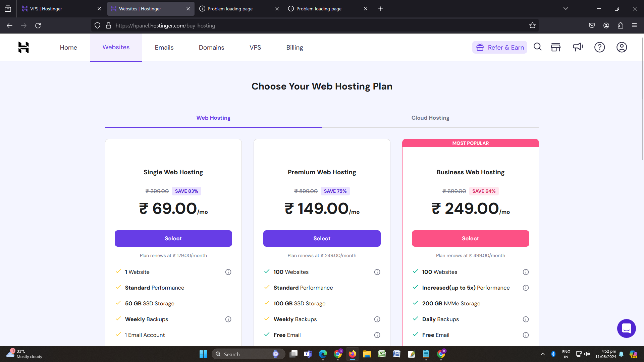Open the profile account icon in header

[x=622, y=47]
